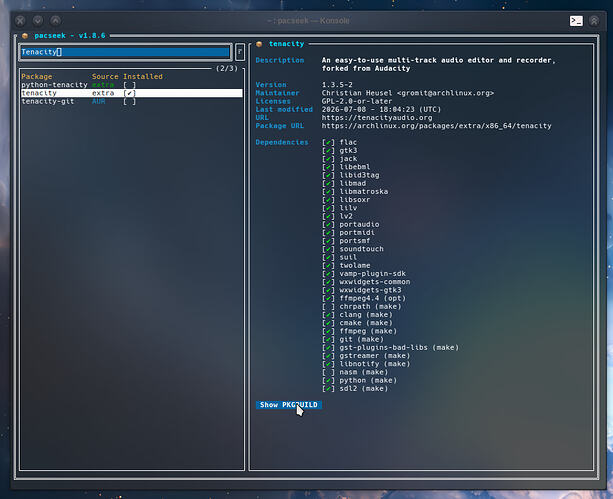Screen dimensions: 613x499
Task: Click the version value 1.3.5-2
Action: point(337,85)
